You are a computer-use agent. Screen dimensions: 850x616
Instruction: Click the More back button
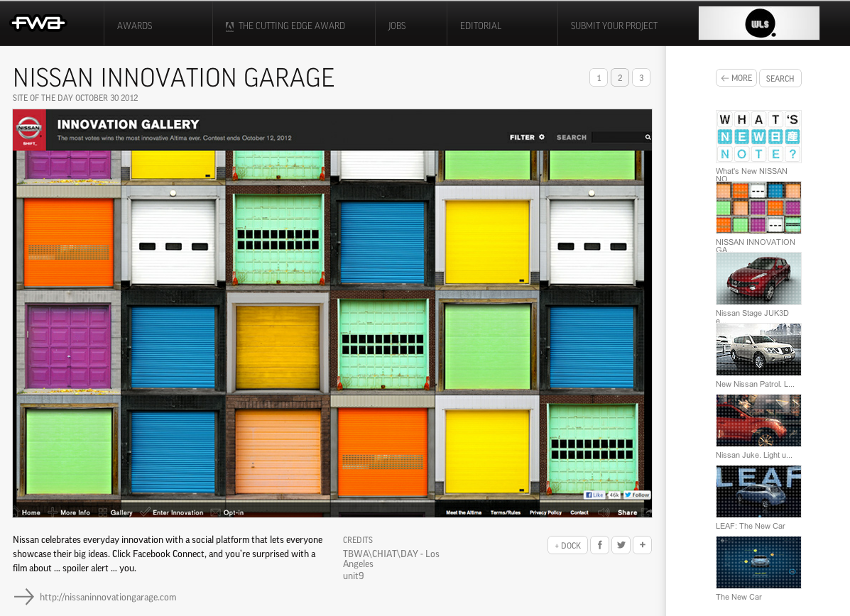click(736, 78)
